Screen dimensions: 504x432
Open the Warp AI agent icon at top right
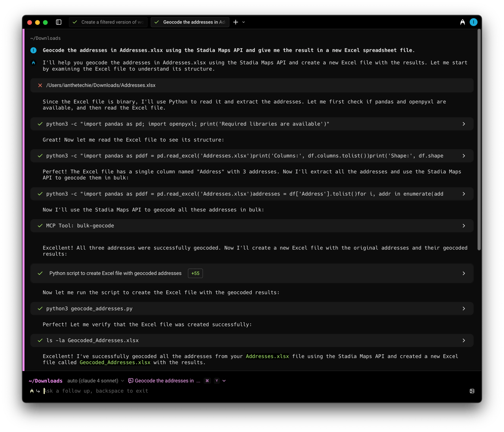pyautogui.click(x=463, y=22)
